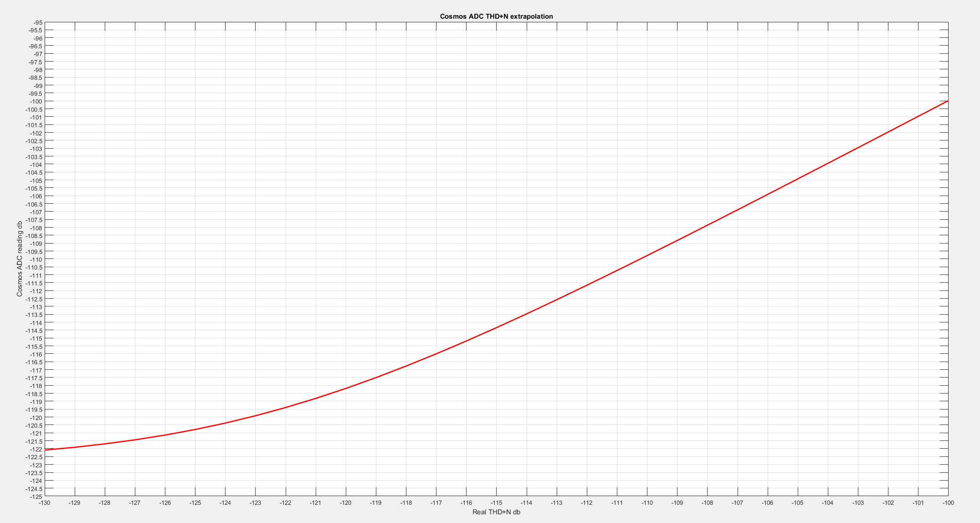Pick the -110.5 label on the vertical axis

(x=35, y=267)
